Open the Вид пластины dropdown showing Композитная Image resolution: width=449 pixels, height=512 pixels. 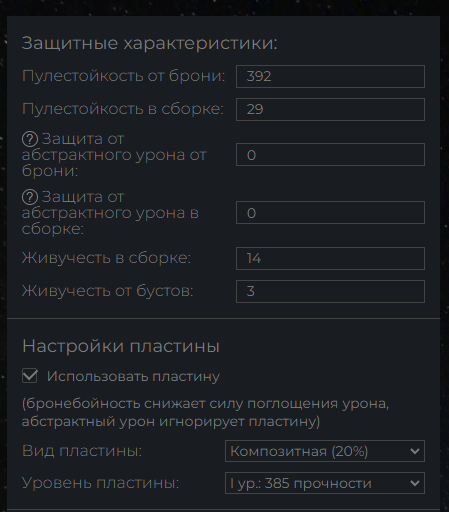click(325, 451)
